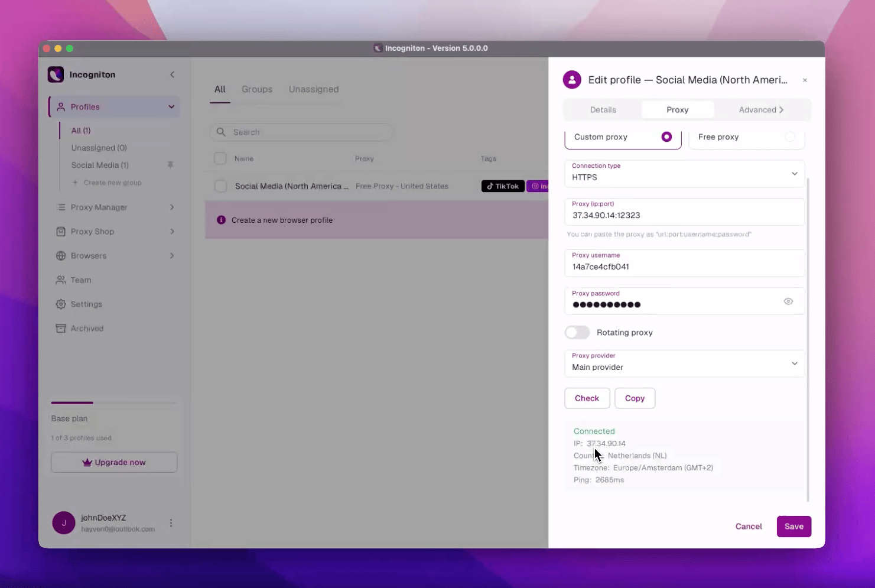
Task: Expand the Proxy Shop submenu arrow
Action: (x=172, y=232)
